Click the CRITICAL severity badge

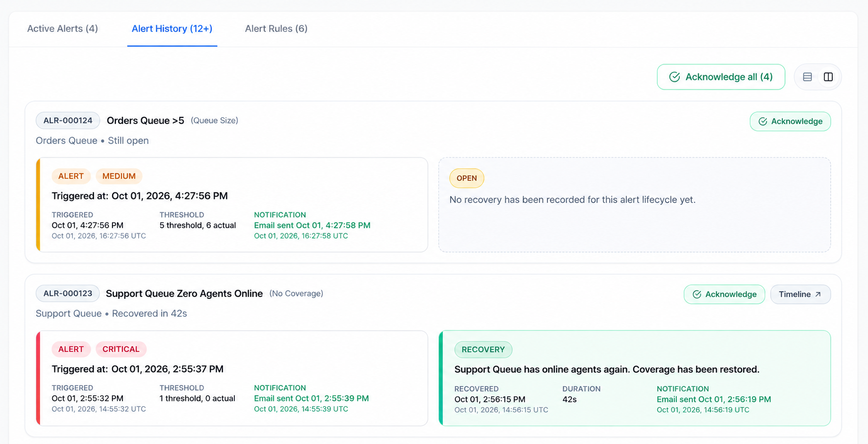point(121,349)
